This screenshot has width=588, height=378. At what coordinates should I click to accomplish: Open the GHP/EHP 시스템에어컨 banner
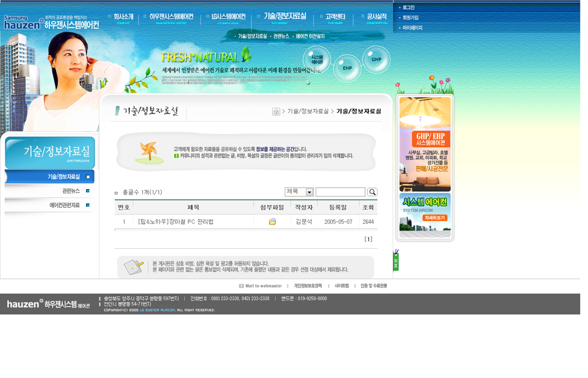click(425, 144)
